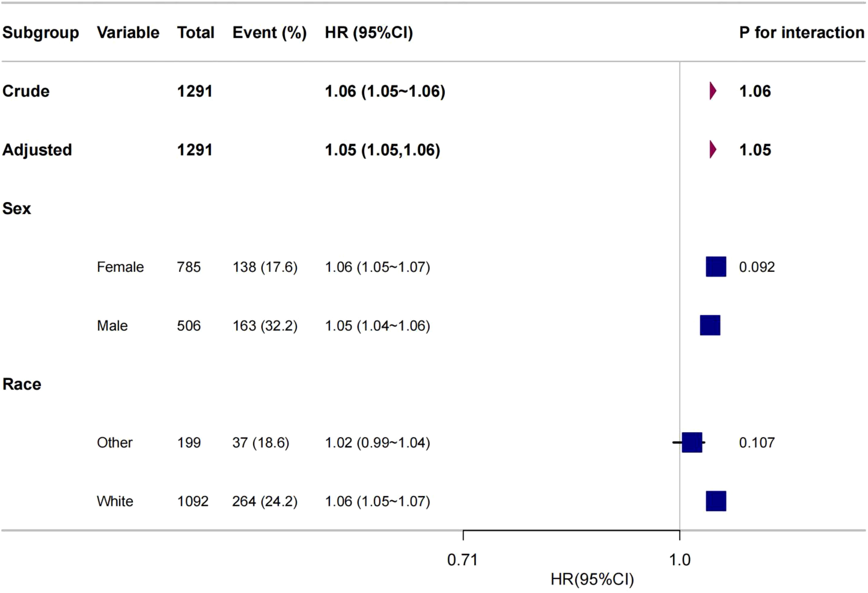Click the total 506 for Male
The width and height of the screenshot is (868, 593).
coord(189,325)
